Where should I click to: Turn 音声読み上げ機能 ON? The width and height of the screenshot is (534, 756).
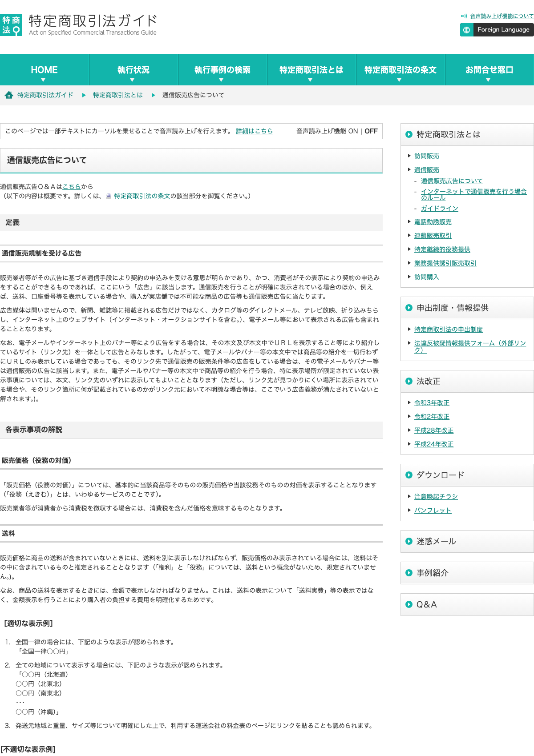(353, 131)
